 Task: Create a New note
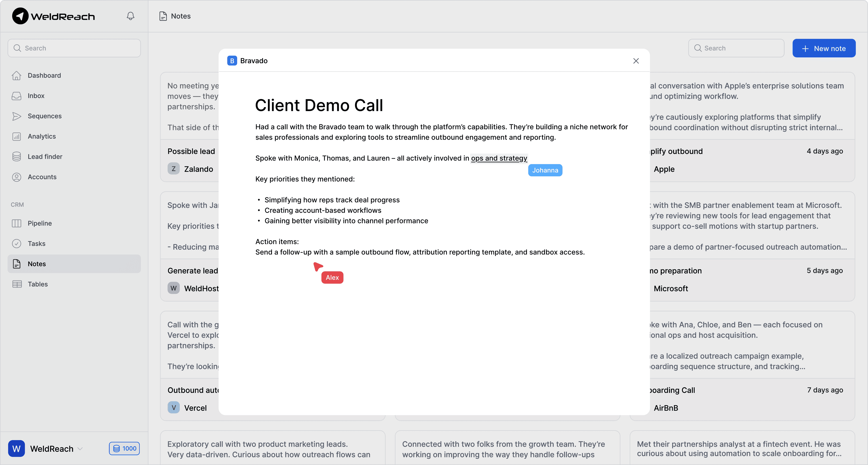pos(824,48)
